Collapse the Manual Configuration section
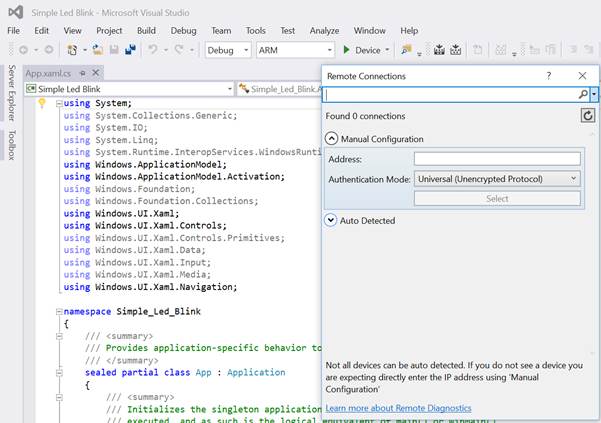The width and height of the screenshot is (601, 423). 331,139
